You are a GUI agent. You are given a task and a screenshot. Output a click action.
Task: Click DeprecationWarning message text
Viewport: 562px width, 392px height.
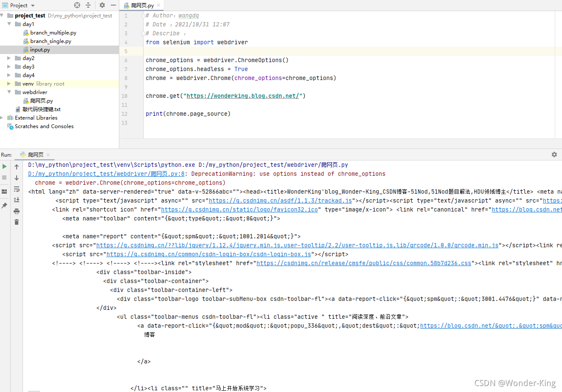point(288,174)
